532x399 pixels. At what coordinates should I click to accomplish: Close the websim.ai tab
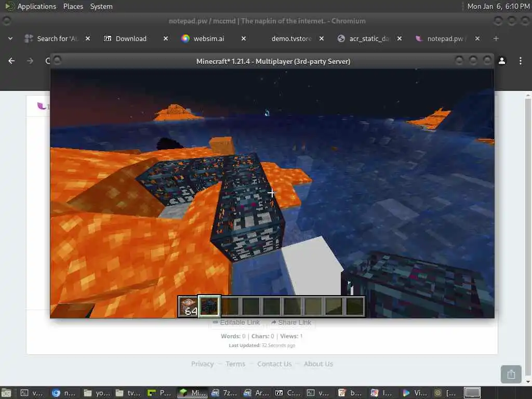click(x=244, y=38)
